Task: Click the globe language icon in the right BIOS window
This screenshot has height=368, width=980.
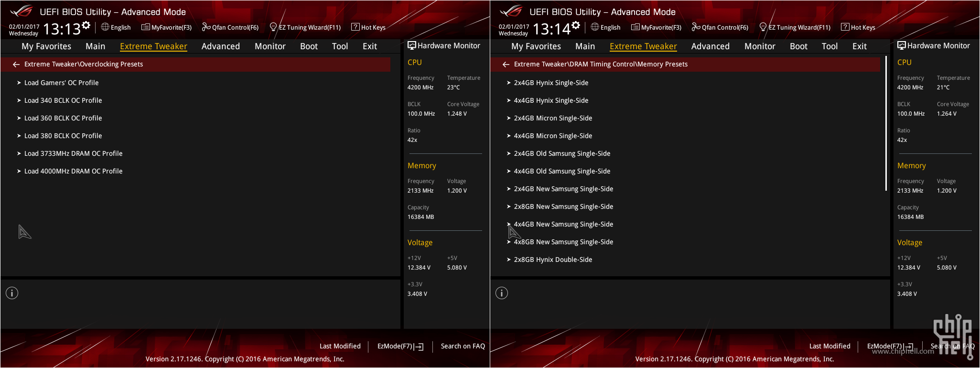Action: [x=595, y=27]
